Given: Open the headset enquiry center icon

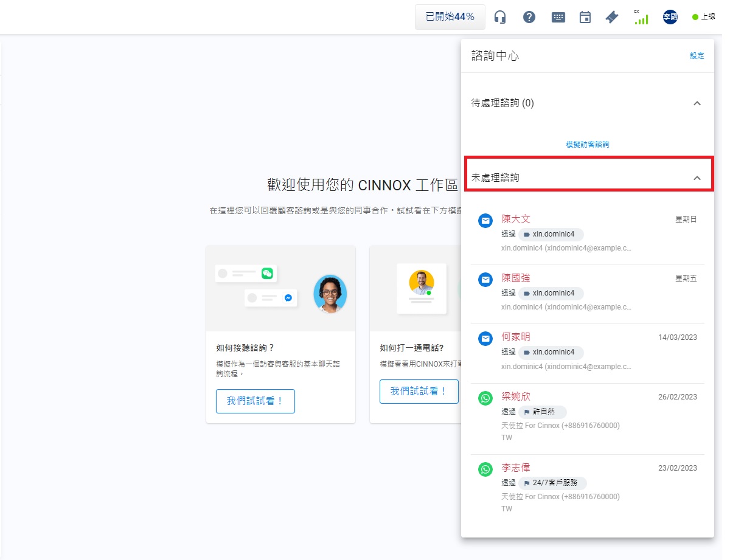Looking at the screenshot, I should pyautogui.click(x=500, y=17).
